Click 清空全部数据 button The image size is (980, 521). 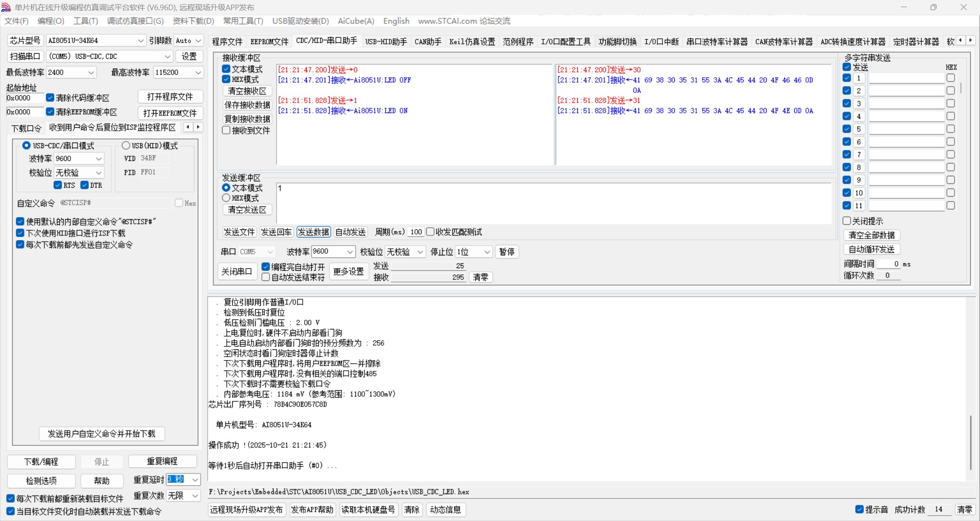pyautogui.click(x=872, y=235)
